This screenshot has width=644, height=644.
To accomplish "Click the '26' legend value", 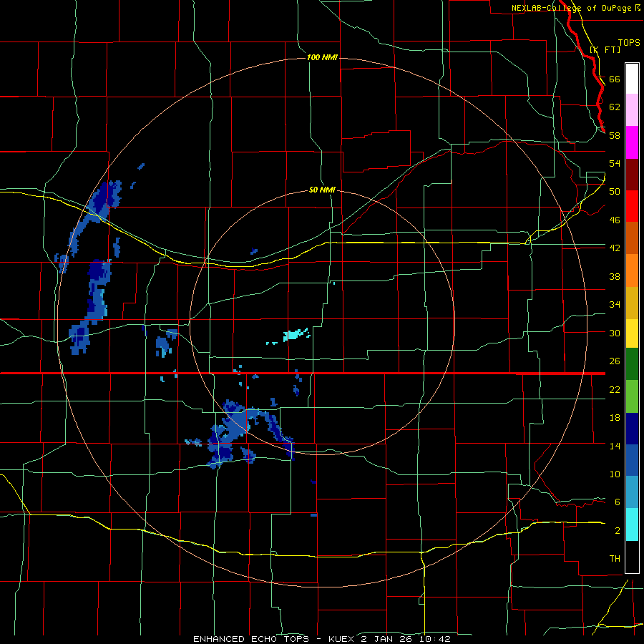I will click(615, 361).
